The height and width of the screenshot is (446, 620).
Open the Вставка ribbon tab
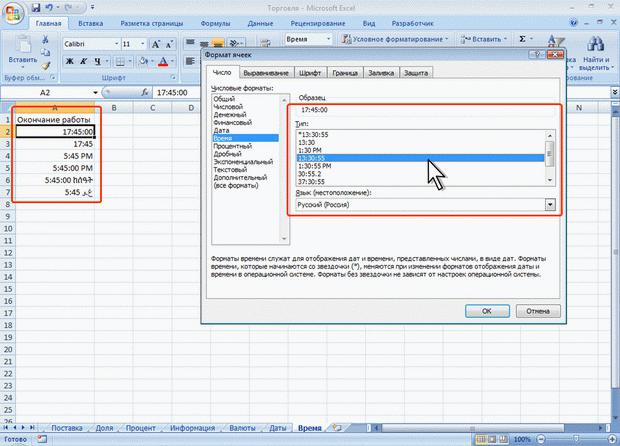pyautogui.click(x=91, y=23)
